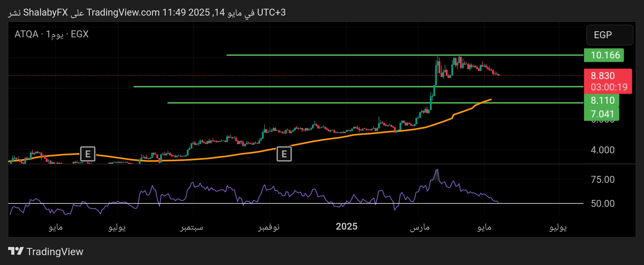Click the نوفمبر time axis label
Screen dimensions: 644x265
point(269,227)
